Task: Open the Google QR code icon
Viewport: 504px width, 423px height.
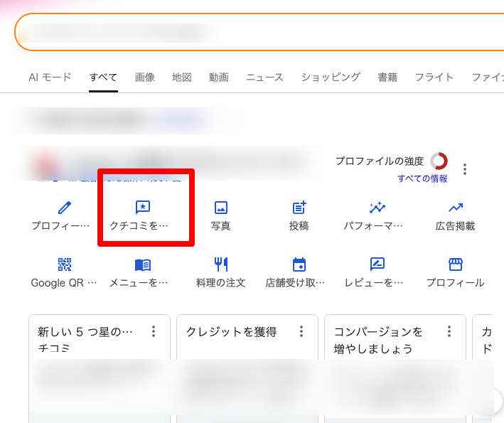Action: pyautogui.click(x=65, y=264)
